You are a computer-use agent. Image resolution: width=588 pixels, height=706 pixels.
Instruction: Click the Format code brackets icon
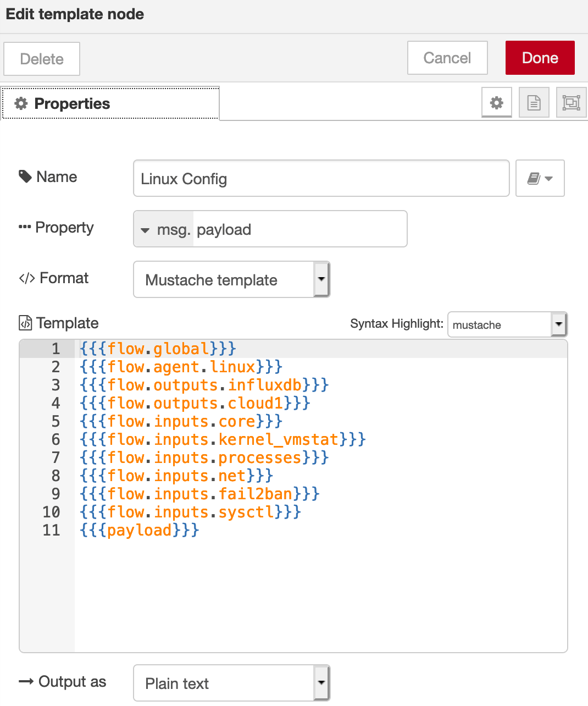[x=27, y=278]
